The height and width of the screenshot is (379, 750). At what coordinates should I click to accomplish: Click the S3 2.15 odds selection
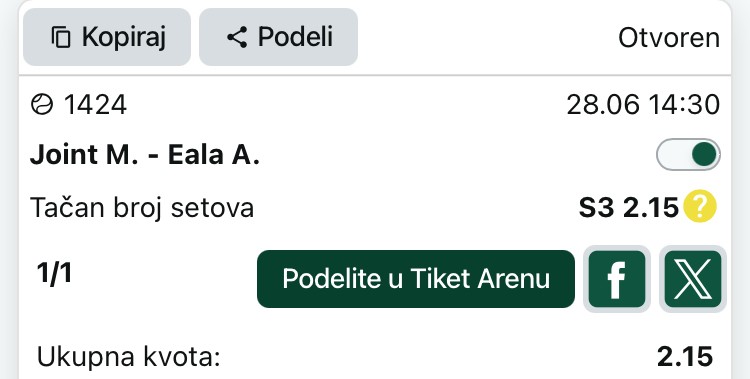coord(629,207)
